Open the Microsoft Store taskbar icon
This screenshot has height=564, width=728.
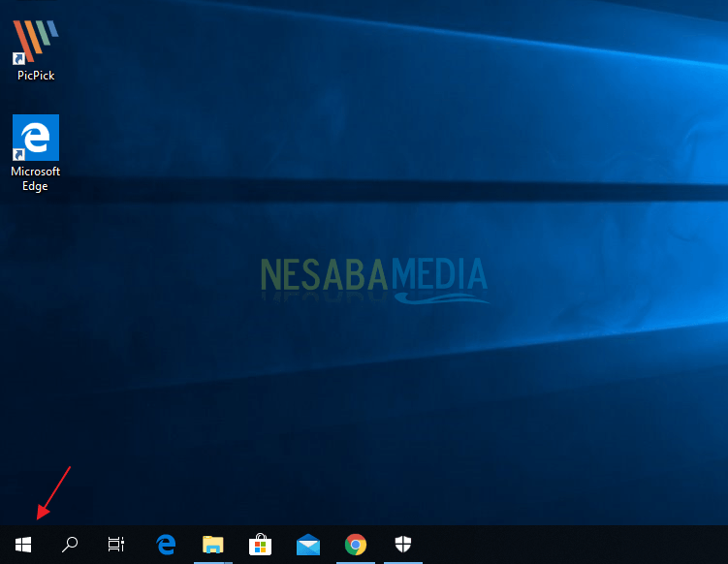(x=260, y=545)
